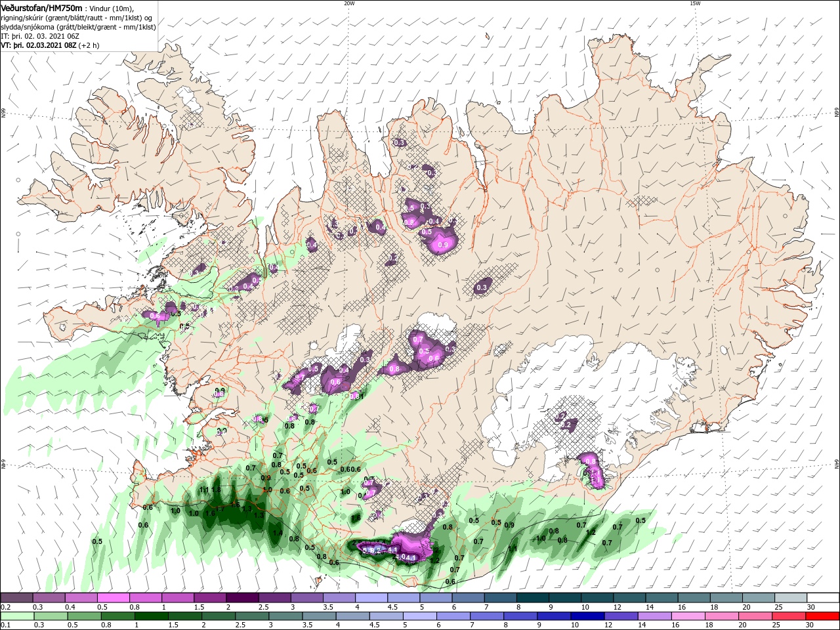Pick the deep navy 10 rain legend swatch
This screenshot has height=630, width=840.
pyautogui.click(x=587, y=616)
